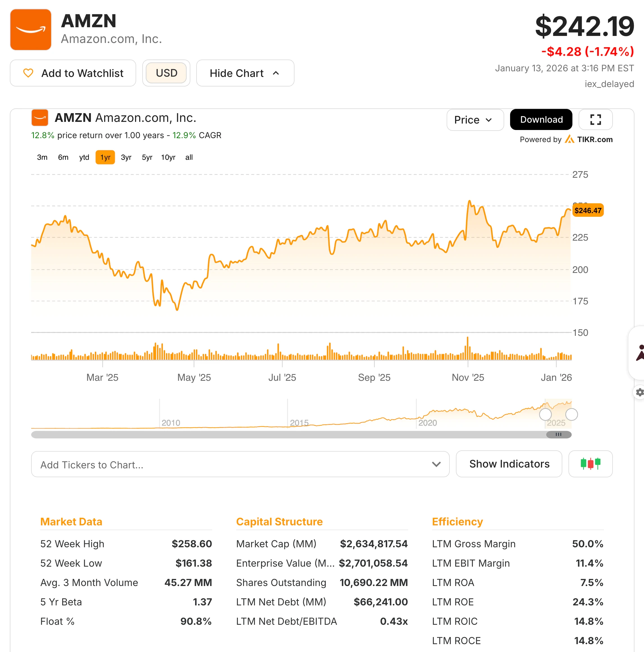Viewport: 644px width, 652px height.
Task: Click the orange TIKR flame logo
Action: 570,139
